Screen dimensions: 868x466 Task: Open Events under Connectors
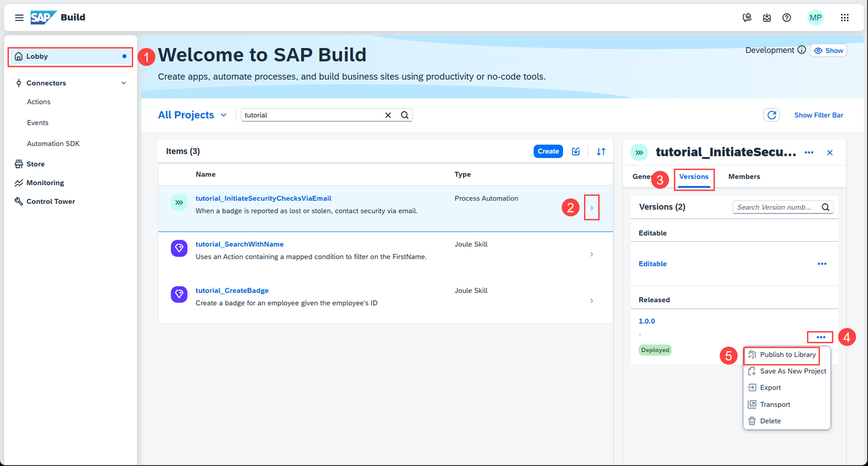[37, 123]
